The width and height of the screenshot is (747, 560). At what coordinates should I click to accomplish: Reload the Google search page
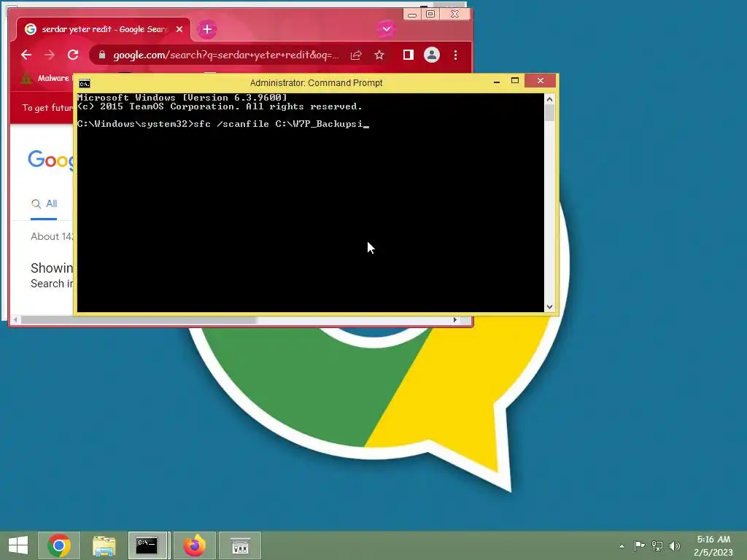[73, 55]
